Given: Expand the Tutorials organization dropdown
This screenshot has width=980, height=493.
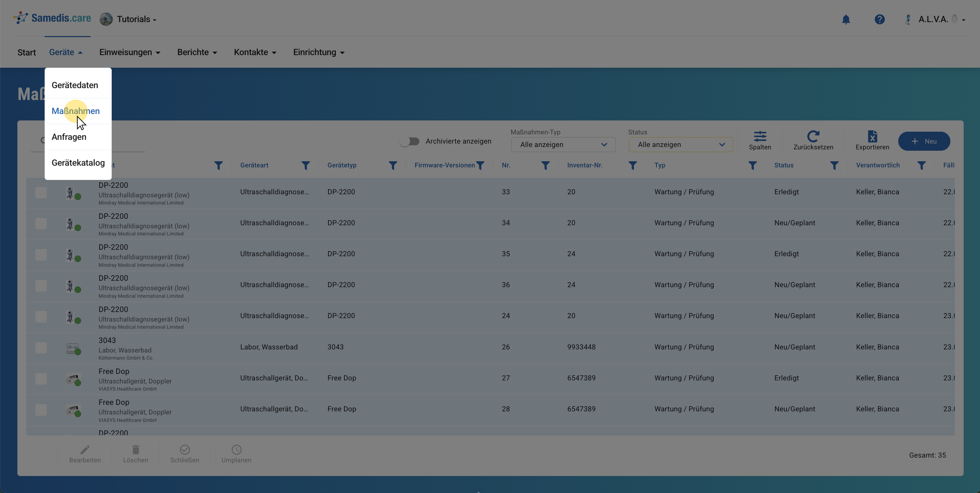Looking at the screenshot, I should point(136,19).
